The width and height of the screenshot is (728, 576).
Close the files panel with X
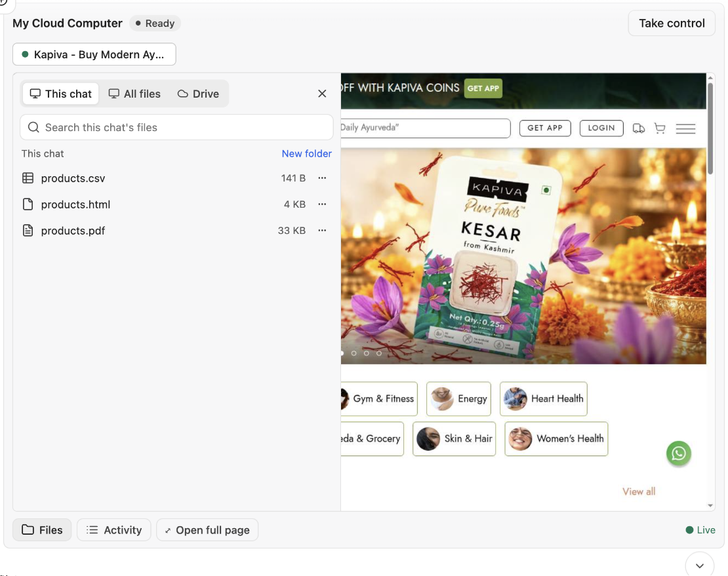click(322, 94)
